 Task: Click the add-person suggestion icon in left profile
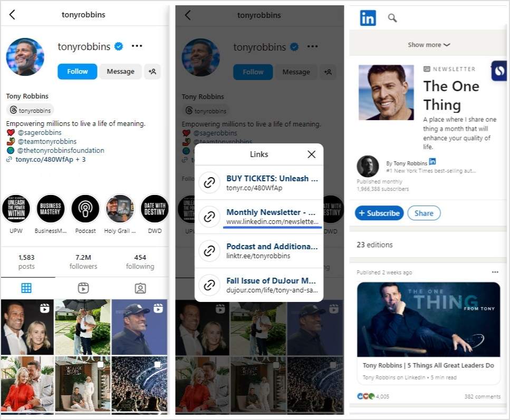(152, 72)
